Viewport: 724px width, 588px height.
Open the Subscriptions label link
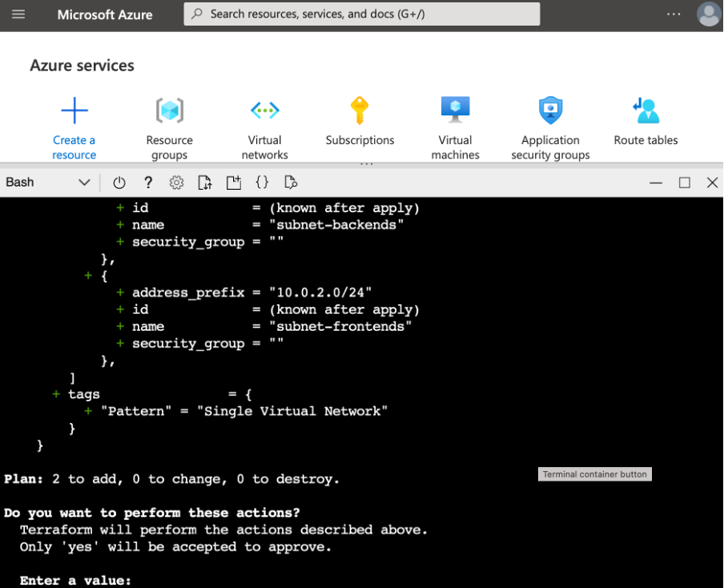coord(360,140)
